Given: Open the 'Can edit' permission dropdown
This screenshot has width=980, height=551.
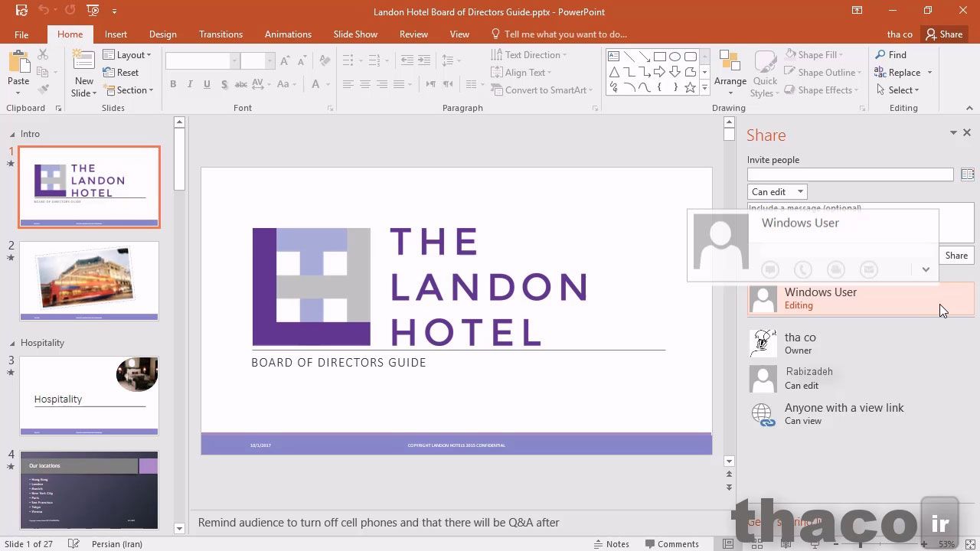Looking at the screenshot, I should [777, 192].
